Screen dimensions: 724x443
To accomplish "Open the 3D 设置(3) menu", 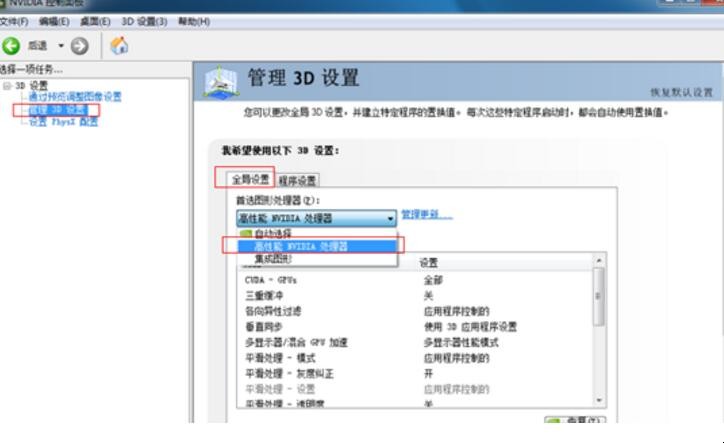I will tap(144, 21).
